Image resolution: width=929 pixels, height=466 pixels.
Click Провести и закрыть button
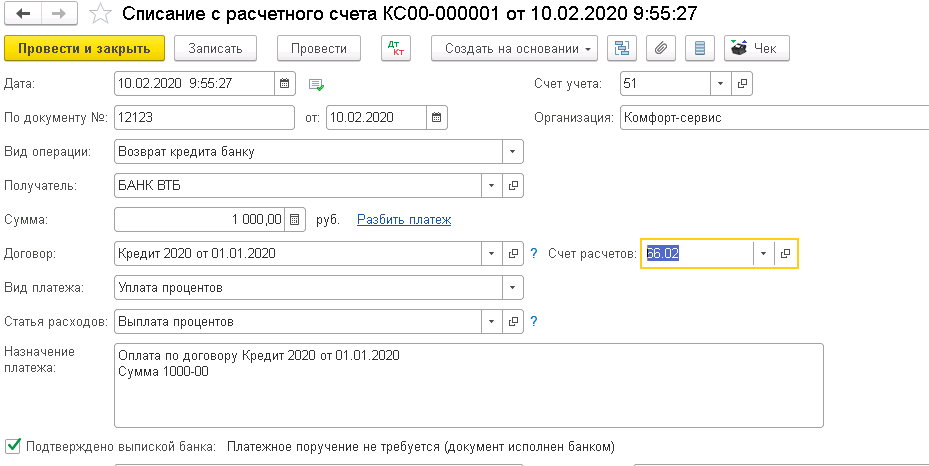pos(84,49)
